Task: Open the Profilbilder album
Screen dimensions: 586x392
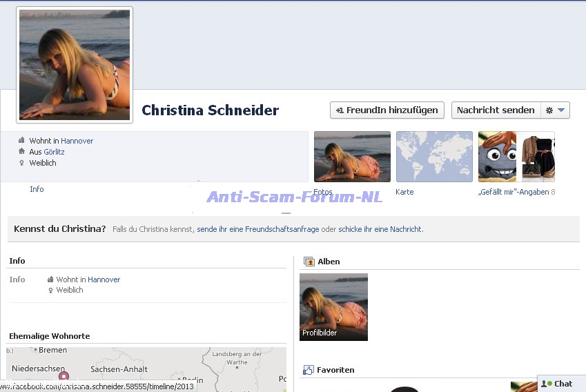Action: [x=333, y=307]
